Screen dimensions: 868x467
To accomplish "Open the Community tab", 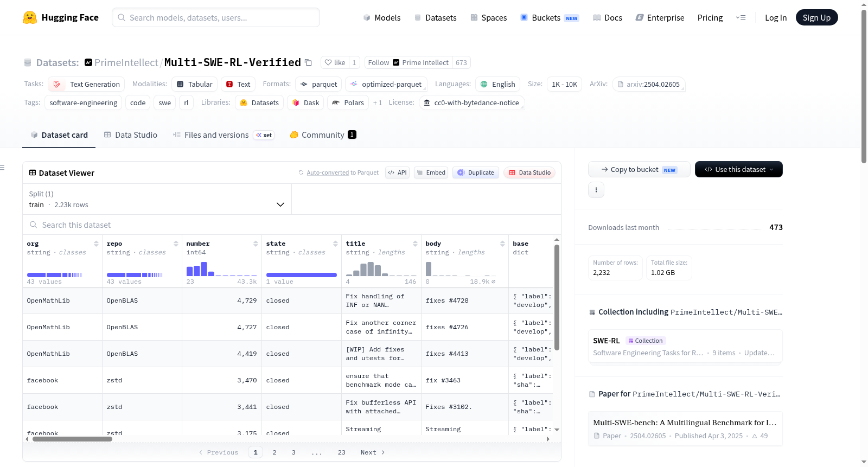I will pyautogui.click(x=323, y=135).
